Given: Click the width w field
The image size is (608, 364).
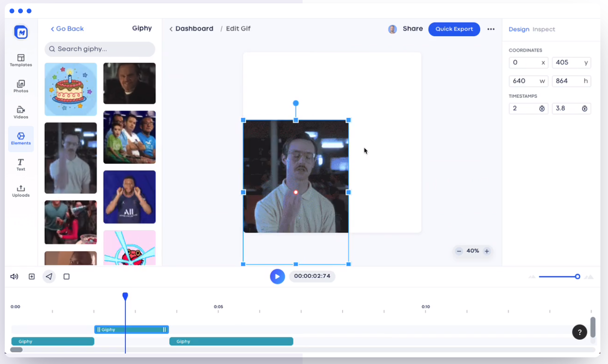Looking at the screenshot, I should pyautogui.click(x=528, y=81).
